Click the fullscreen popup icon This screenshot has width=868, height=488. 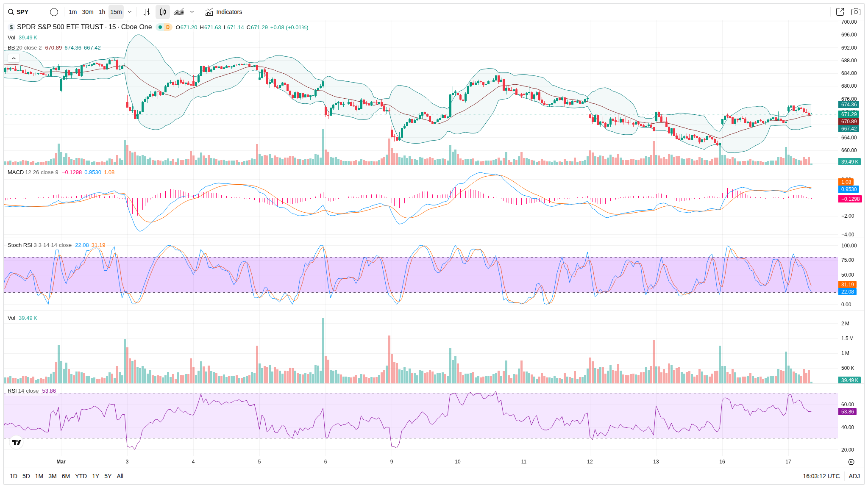pyautogui.click(x=840, y=12)
